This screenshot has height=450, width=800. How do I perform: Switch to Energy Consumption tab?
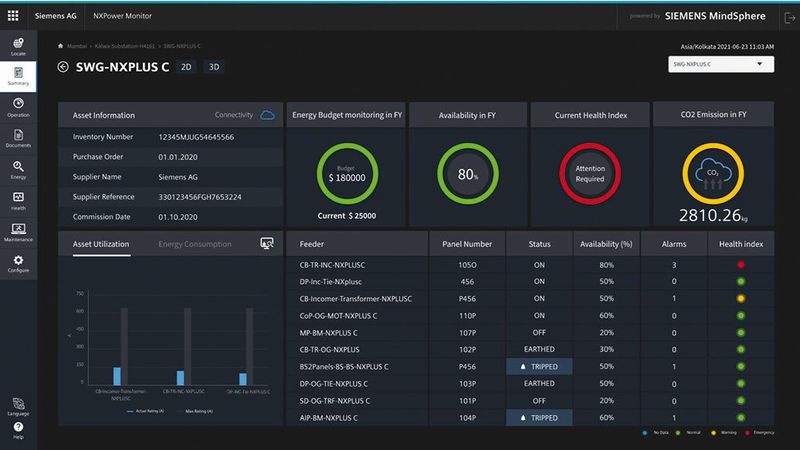tap(195, 244)
